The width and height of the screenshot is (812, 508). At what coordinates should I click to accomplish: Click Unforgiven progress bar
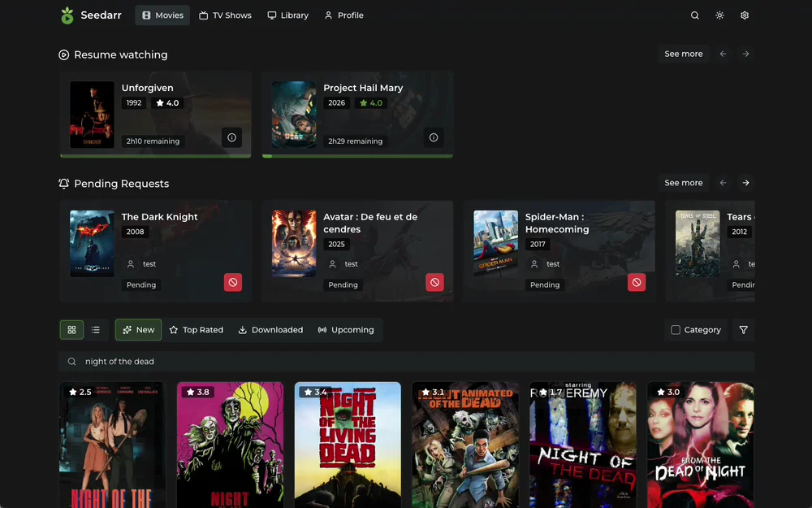click(155, 156)
